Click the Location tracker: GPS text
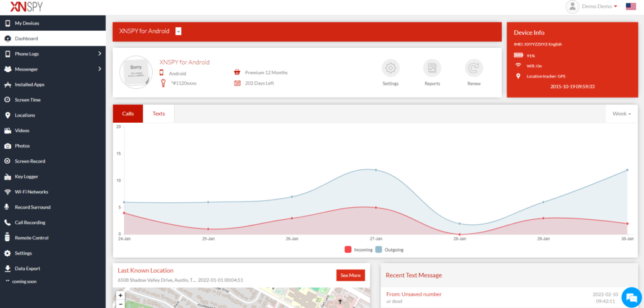The image size is (644, 308). click(546, 76)
